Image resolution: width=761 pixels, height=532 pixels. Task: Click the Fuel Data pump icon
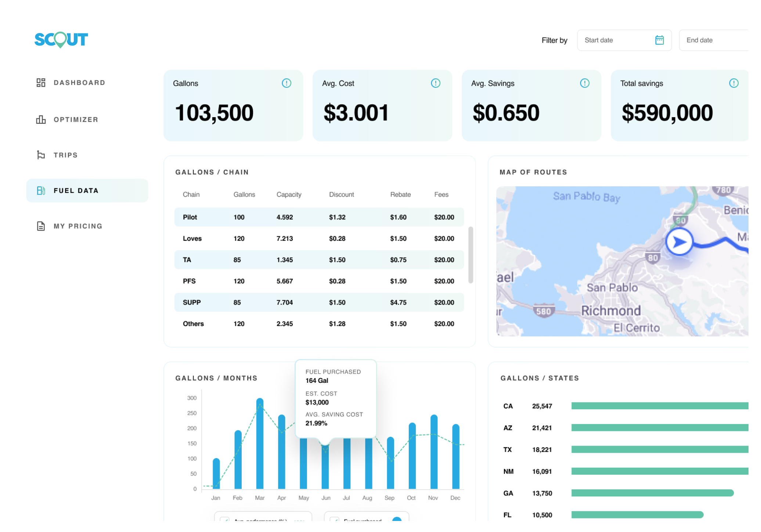point(42,190)
